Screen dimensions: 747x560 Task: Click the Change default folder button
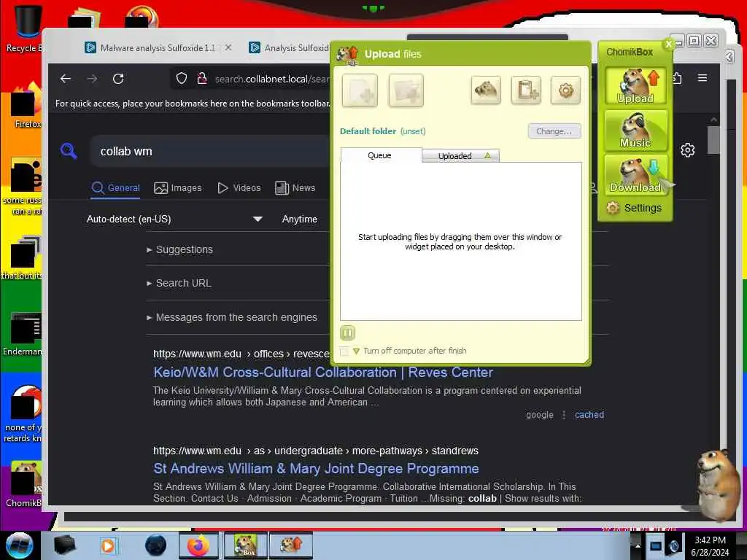[x=554, y=131]
